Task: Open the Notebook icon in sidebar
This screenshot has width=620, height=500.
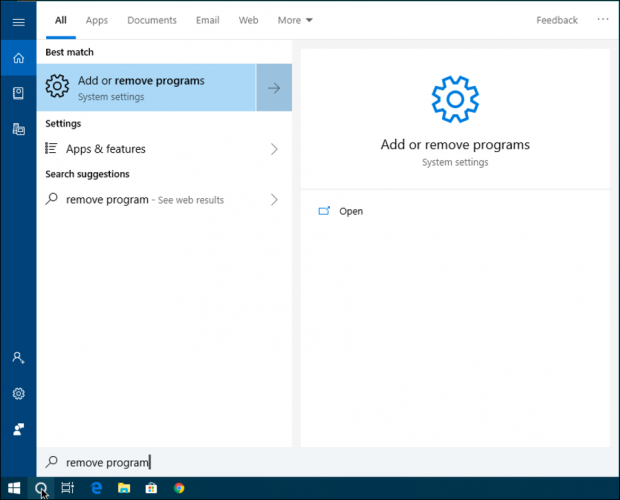Action: point(18,93)
